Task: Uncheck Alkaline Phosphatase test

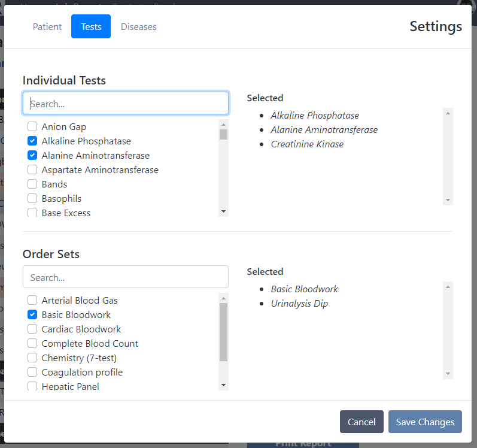Action: [x=32, y=141]
